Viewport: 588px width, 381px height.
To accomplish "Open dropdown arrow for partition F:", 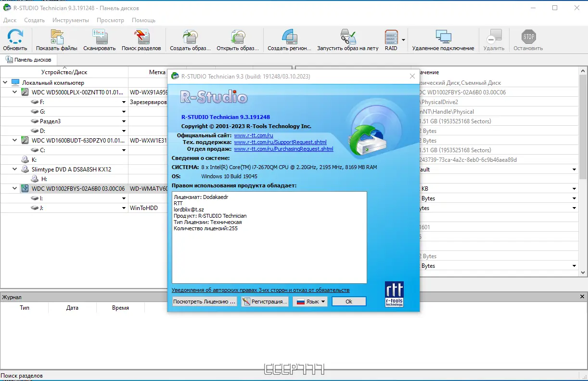I will click(x=124, y=102).
